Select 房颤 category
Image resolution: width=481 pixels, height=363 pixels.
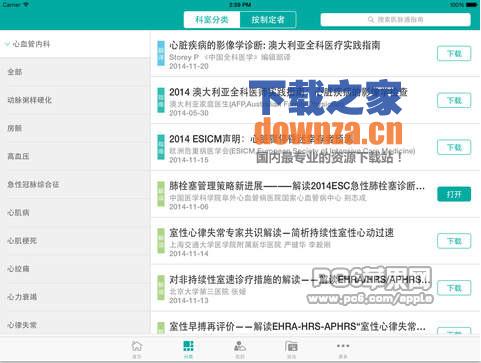[x=75, y=128]
